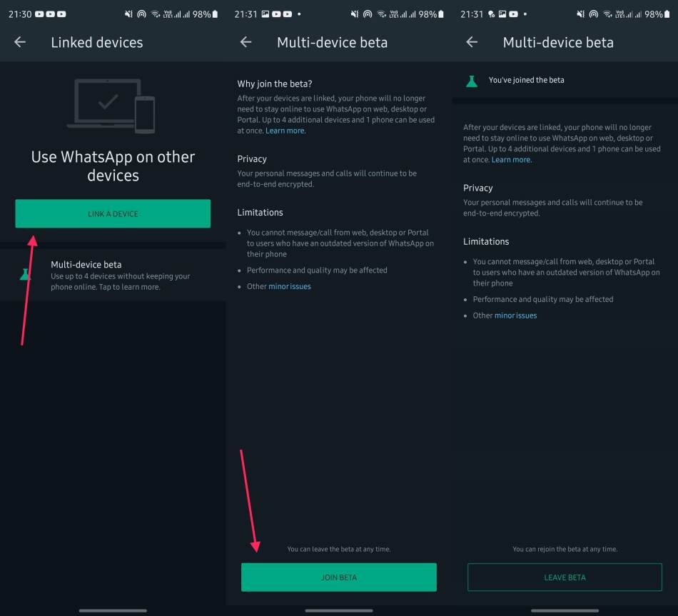Open 'minor issues' link on the LEAVE BETA screen
Viewport: 678px width, 616px height.
[x=516, y=315]
